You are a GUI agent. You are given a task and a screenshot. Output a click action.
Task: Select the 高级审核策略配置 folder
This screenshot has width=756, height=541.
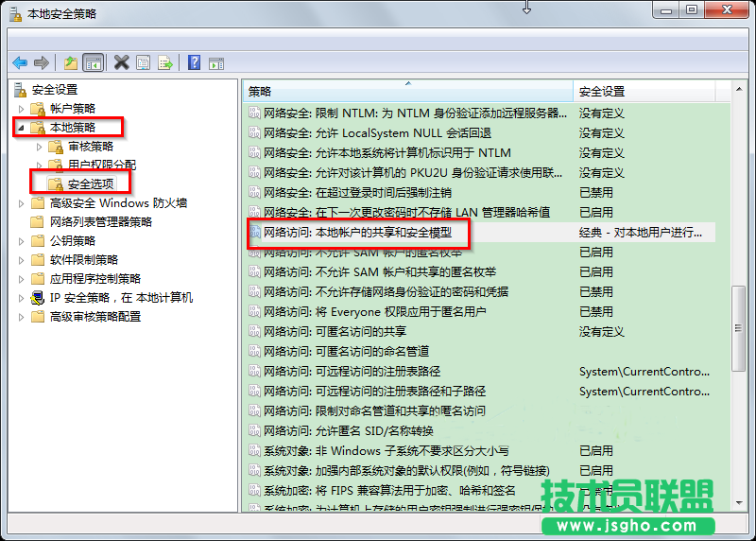tap(95, 317)
